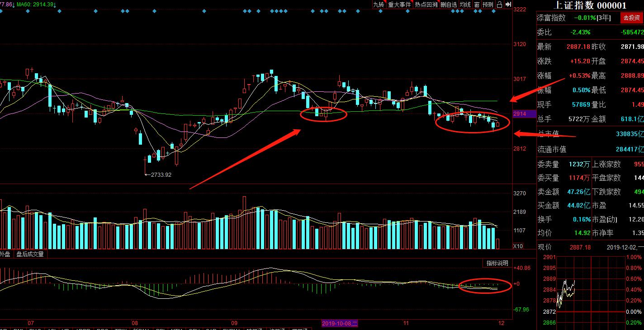Image resolution: width=644 pixels, height=330 pixels.
Task: Select the 2019-10-08 date marker
Action: click(340, 323)
